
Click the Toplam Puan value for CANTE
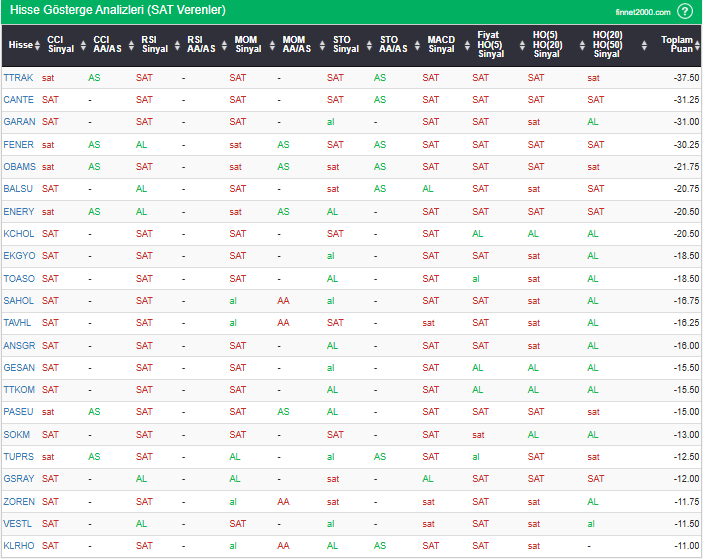pyautogui.click(x=685, y=100)
